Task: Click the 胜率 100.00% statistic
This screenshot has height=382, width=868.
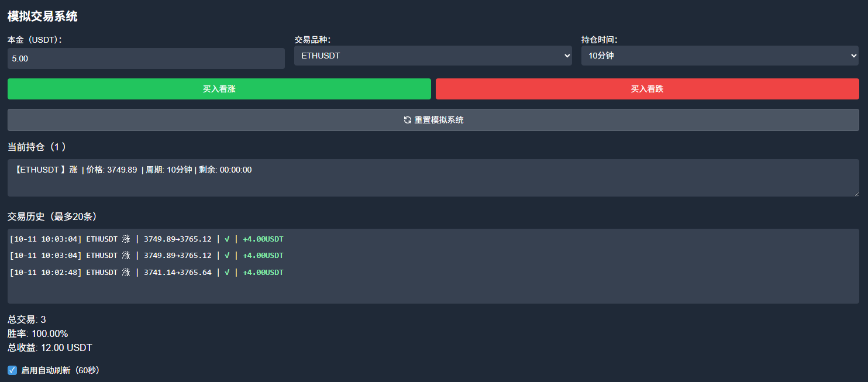Action: click(x=38, y=334)
